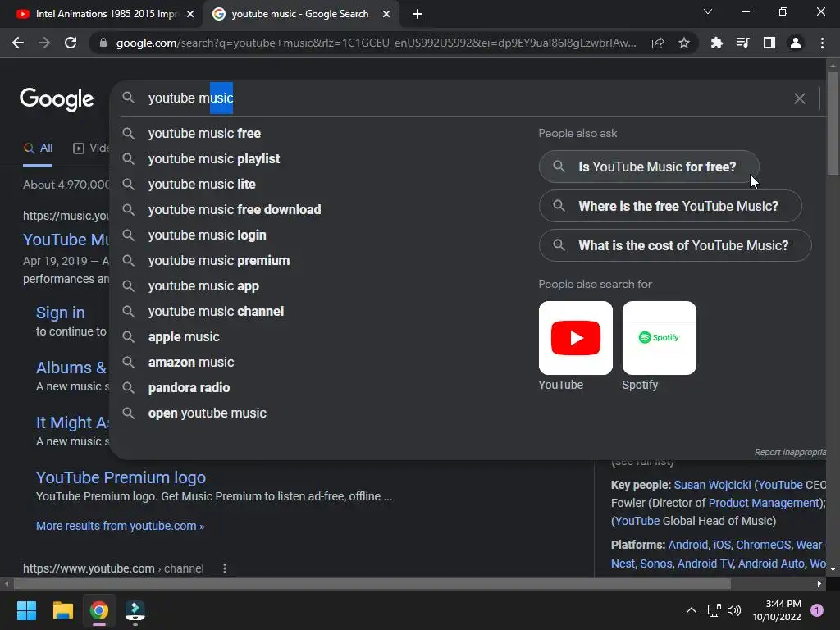Clear the search box with X
840x630 pixels.
[x=799, y=98]
